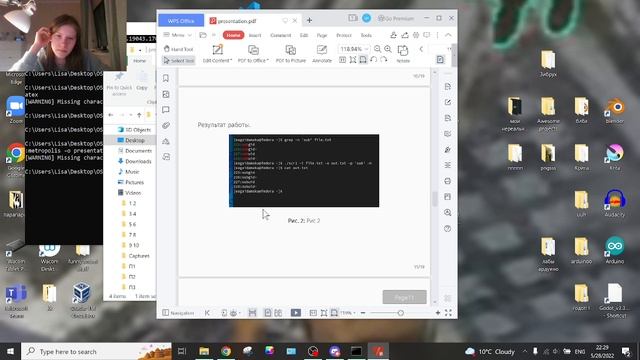
Task: Click the redo arrow in WPS toolbar
Action: 384,60
